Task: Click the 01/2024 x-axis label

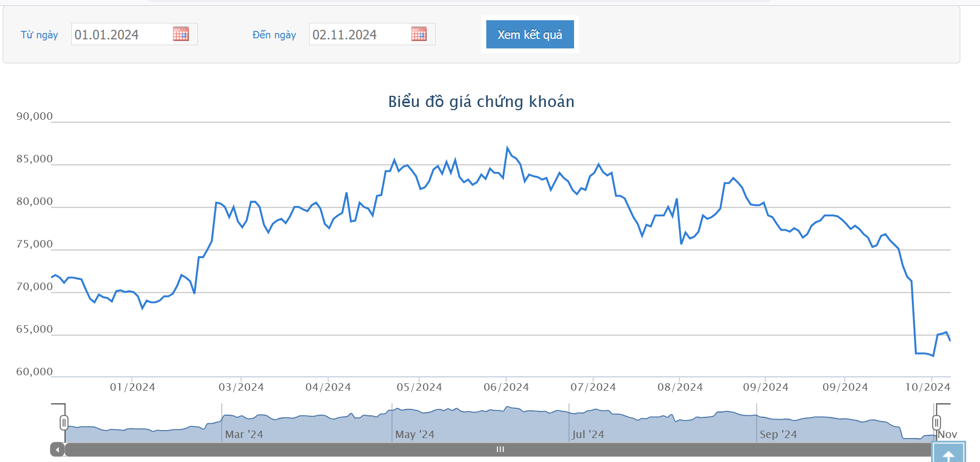Action: 132,387
